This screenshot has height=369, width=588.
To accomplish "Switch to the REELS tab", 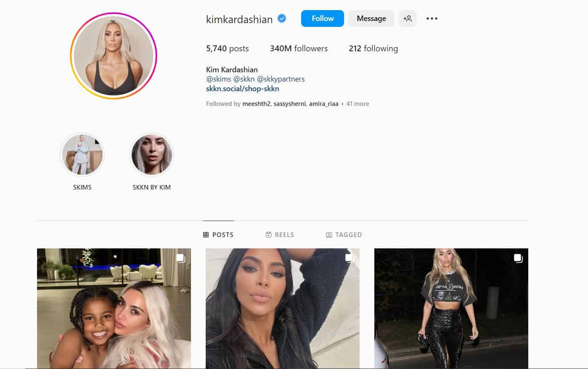I will [280, 235].
